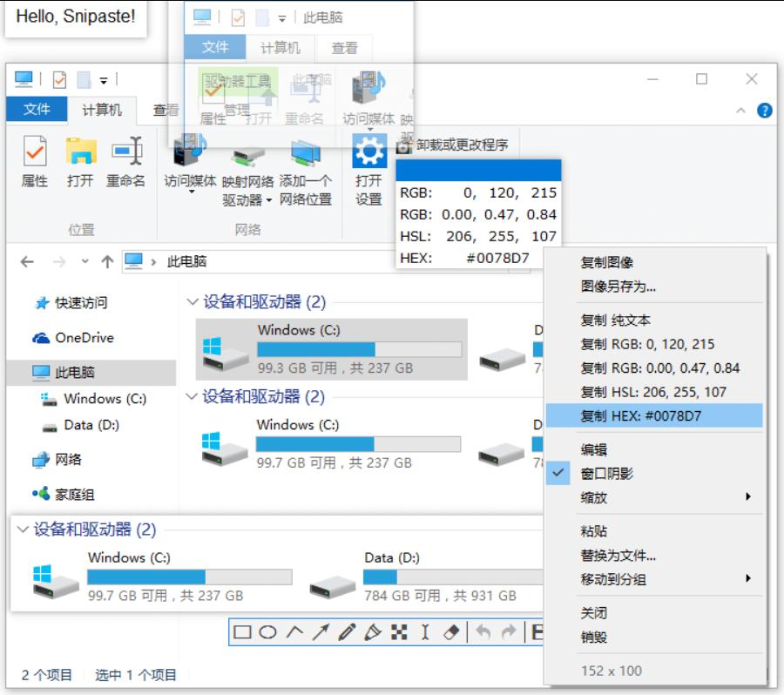This screenshot has width=784, height=695.
Task: Click the 打开设置 button in the ribbon
Action: pos(369,172)
